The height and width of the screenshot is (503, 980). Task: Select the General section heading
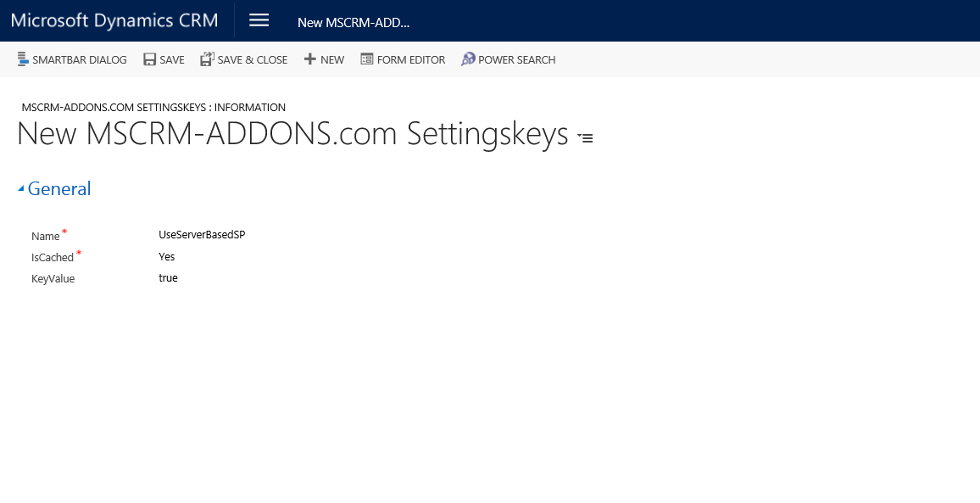tap(59, 188)
